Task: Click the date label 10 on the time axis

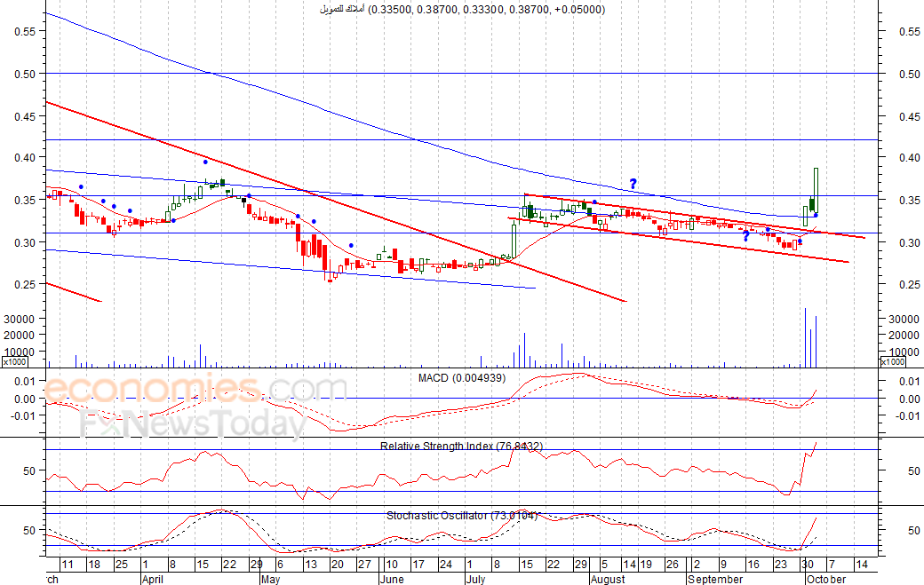Action: [x=391, y=565]
